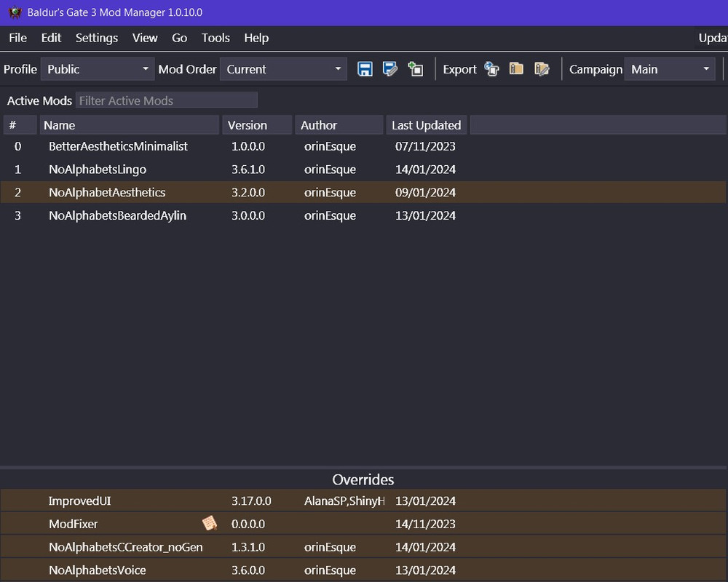Open the Profile dropdown set to Public
728x582 pixels.
click(x=98, y=69)
